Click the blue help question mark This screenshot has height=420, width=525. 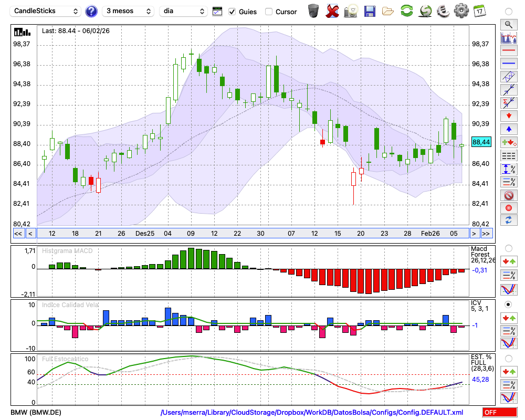point(91,11)
